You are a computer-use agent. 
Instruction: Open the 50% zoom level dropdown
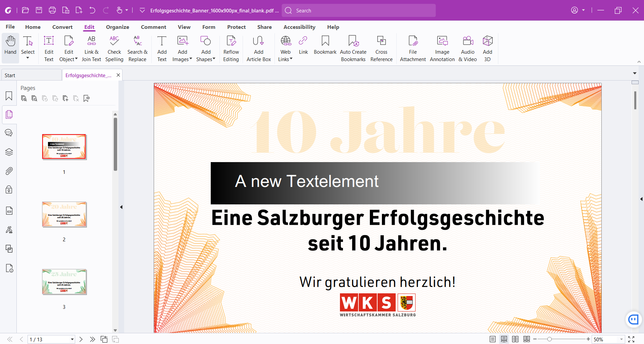pyautogui.click(x=621, y=339)
